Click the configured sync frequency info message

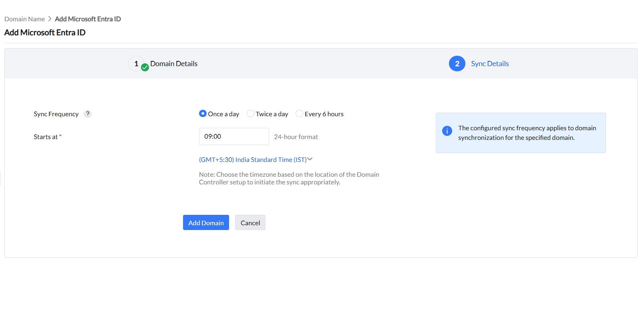[x=527, y=133]
